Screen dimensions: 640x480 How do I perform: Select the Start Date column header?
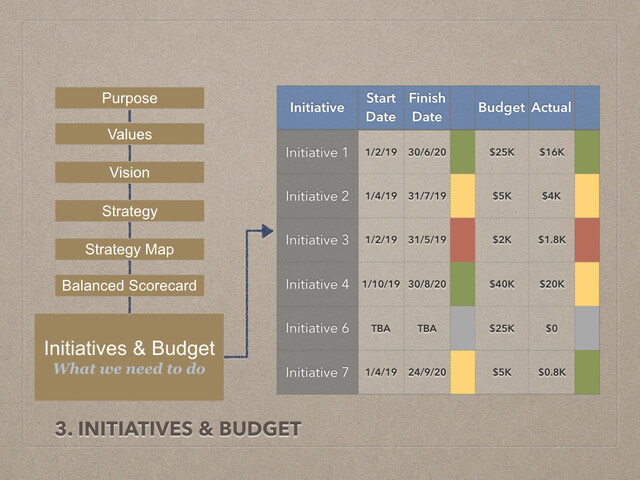381,108
